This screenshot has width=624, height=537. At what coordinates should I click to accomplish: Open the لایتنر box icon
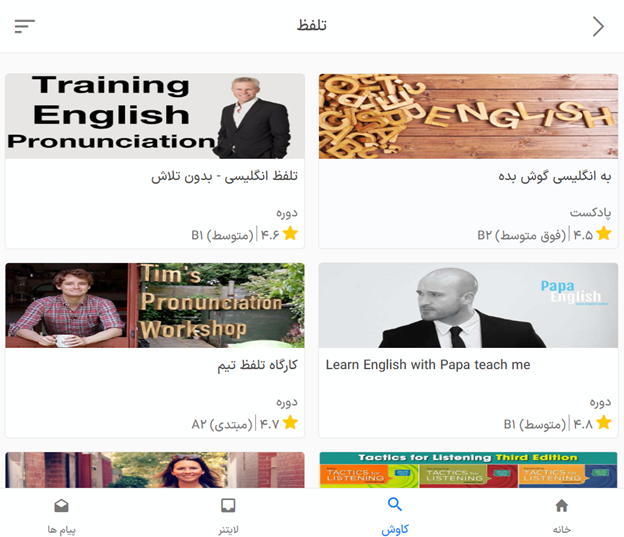coord(228,506)
